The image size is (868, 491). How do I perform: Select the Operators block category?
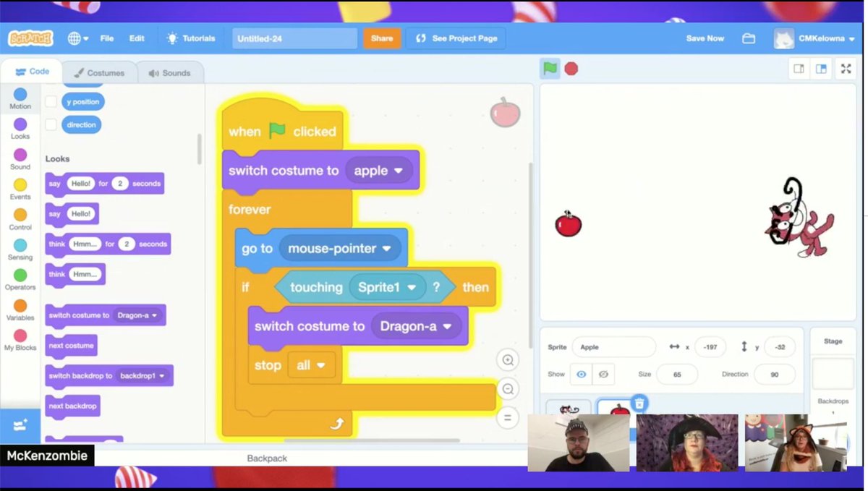20,281
